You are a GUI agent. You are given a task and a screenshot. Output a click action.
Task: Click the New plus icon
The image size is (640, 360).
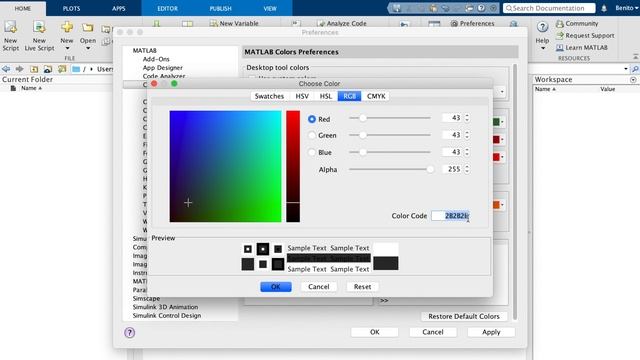(67, 28)
